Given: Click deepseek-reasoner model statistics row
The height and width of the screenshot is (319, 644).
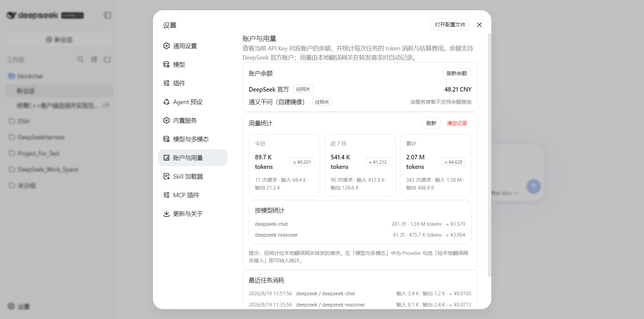Looking at the screenshot, I should [360, 235].
